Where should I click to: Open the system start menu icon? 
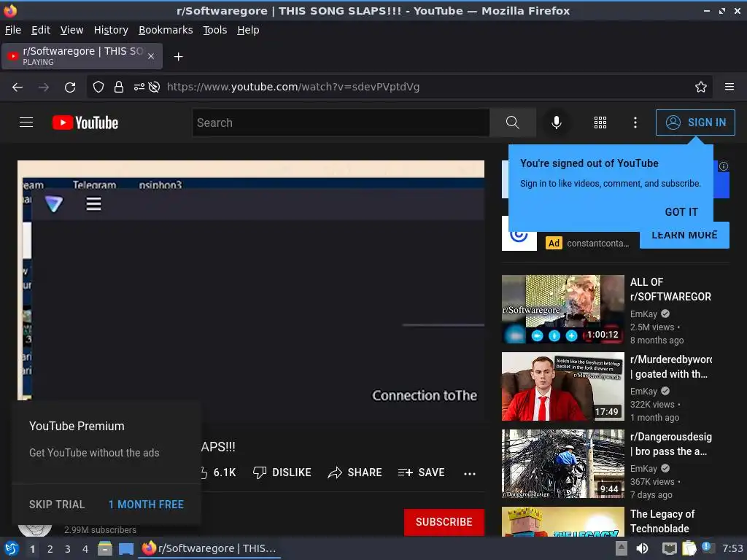(x=11, y=548)
